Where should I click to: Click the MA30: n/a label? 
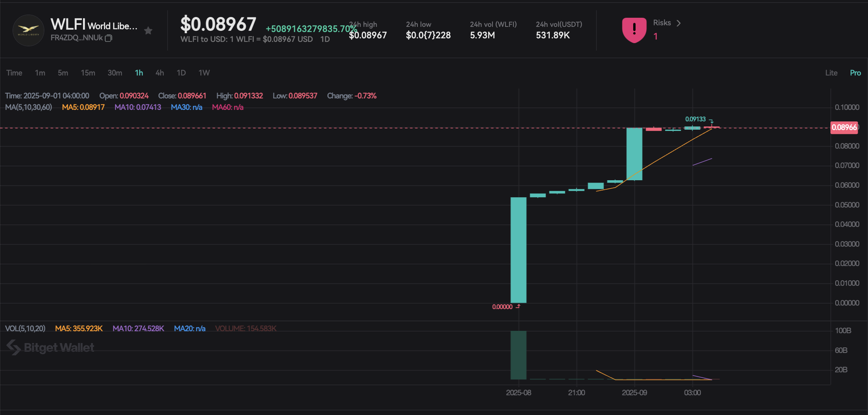[187, 107]
